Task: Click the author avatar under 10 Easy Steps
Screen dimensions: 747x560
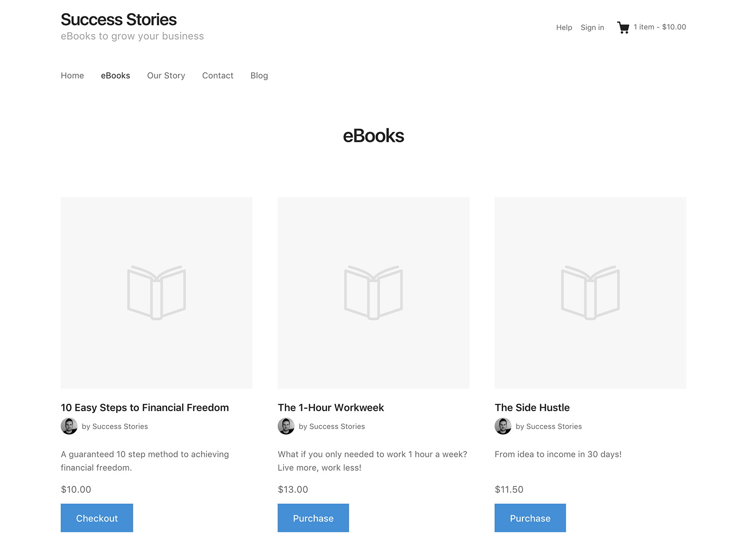Action: 69,426
